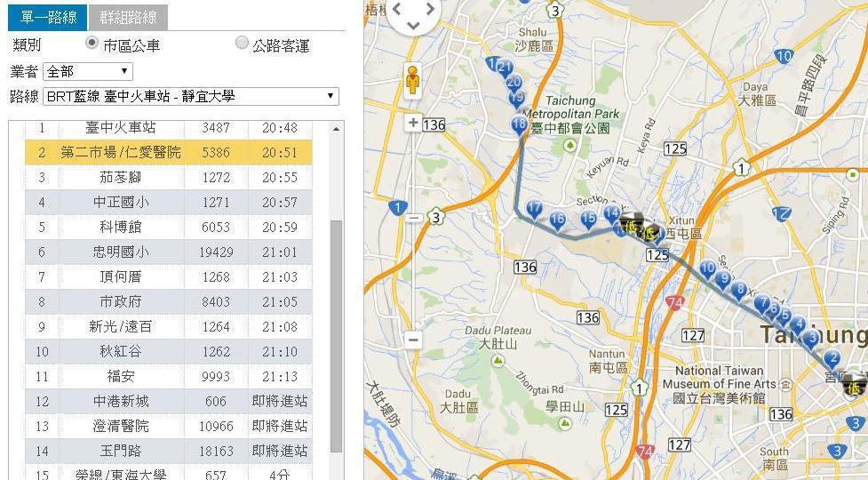Select the 公路客運 radio button
Viewport: 868px width, 480px height.
(242, 43)
